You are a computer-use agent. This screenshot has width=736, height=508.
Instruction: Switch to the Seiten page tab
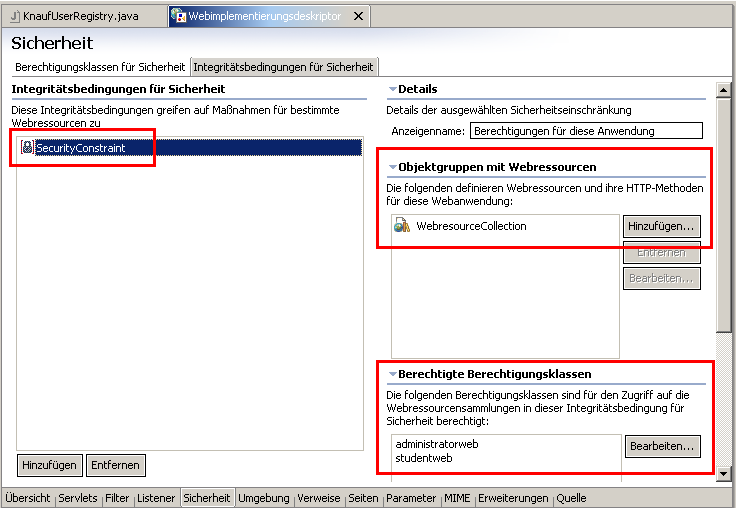pyautogui.click(x=363, y=498)
